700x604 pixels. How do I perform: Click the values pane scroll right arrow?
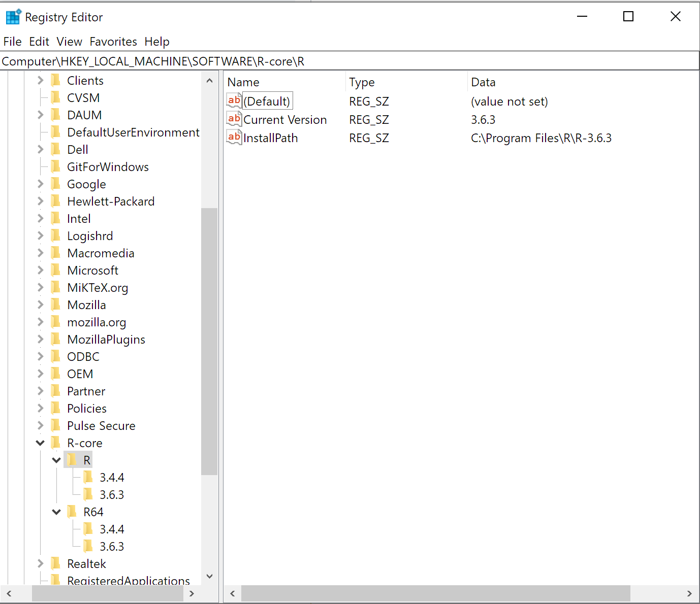(x=689, y=593)
